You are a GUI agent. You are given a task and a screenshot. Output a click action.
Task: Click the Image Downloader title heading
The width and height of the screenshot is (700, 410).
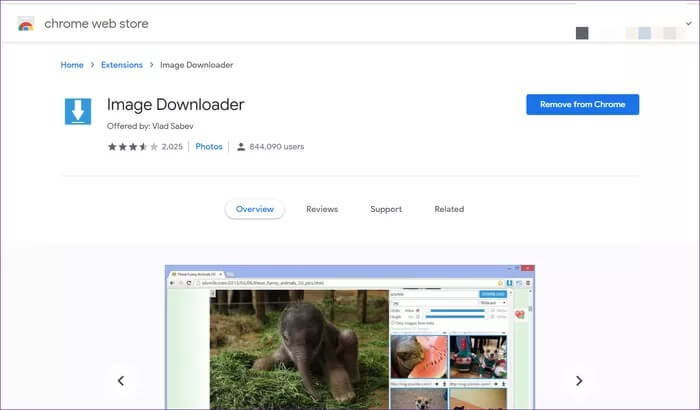175,105
